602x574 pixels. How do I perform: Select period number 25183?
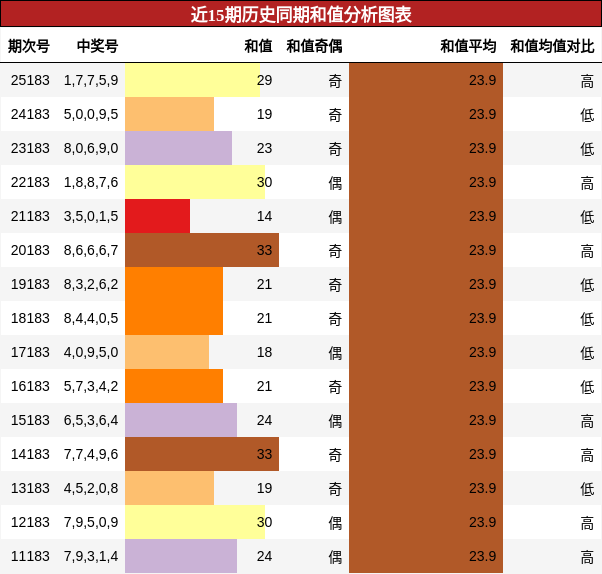click(x=30, y=80)
